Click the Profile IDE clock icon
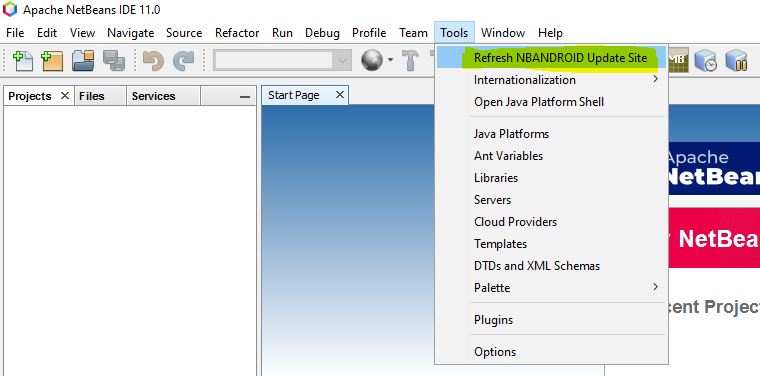Screen dimensions: 760x376 (x=705, y=61)
